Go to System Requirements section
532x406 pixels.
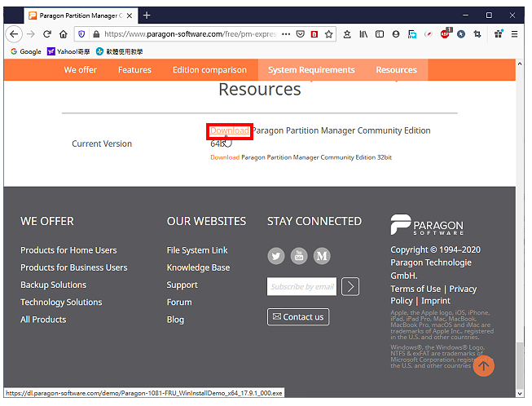[x=311, y=70]
